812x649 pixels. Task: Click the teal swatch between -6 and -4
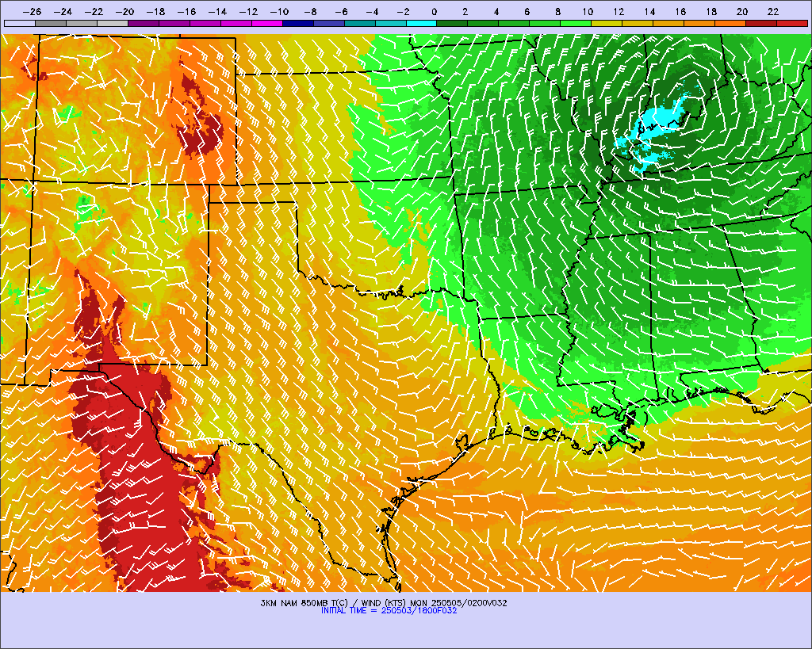click(359, 23)
